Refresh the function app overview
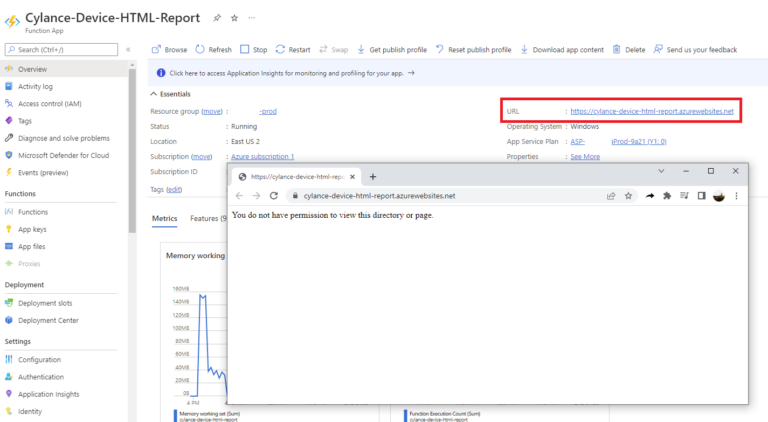Screen dimensions: 768x422 coord(214,49)
